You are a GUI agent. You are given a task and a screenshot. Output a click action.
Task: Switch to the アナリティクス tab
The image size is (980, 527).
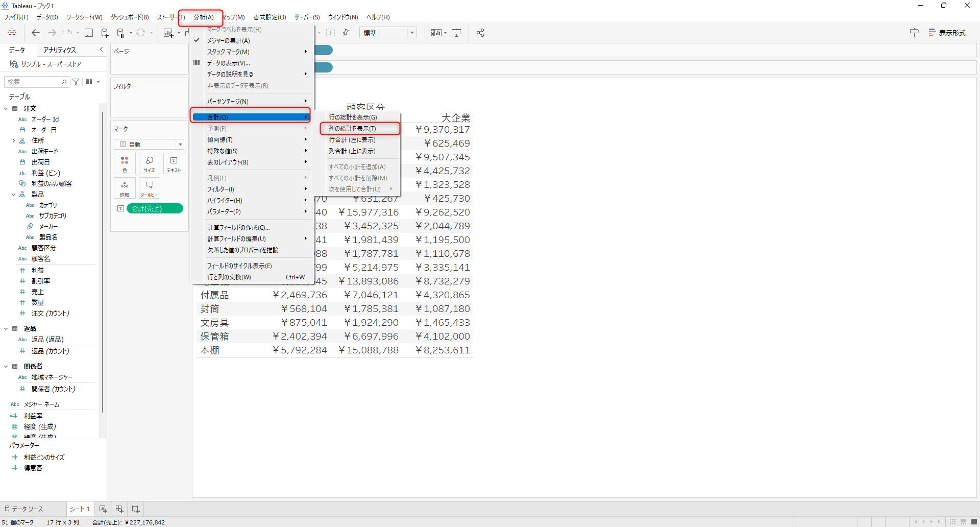[60, 50]
